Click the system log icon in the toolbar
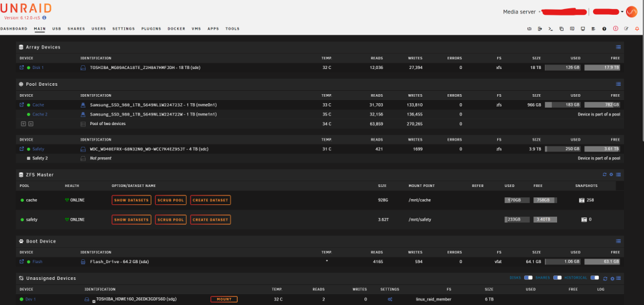Image resolution: width=644 pixels, height=305 pixels. (x=594, y=29)
